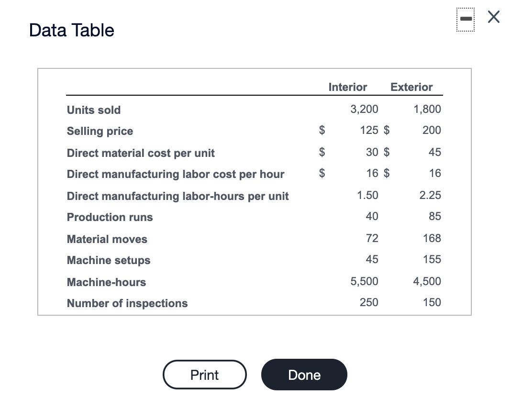The height and width of the screenshot is (420, 511).
Task: Click the Done button
Action: 304,375
